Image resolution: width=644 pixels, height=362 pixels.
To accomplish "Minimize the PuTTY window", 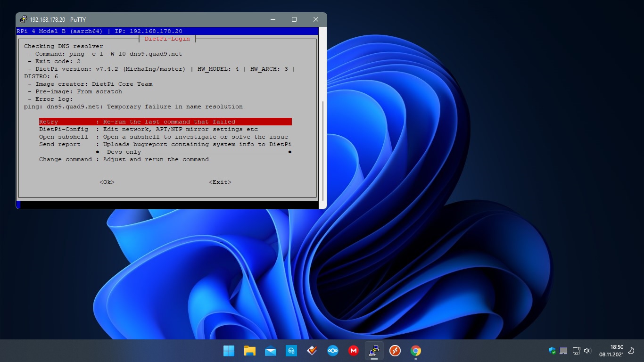I will (x=272, y=19).
